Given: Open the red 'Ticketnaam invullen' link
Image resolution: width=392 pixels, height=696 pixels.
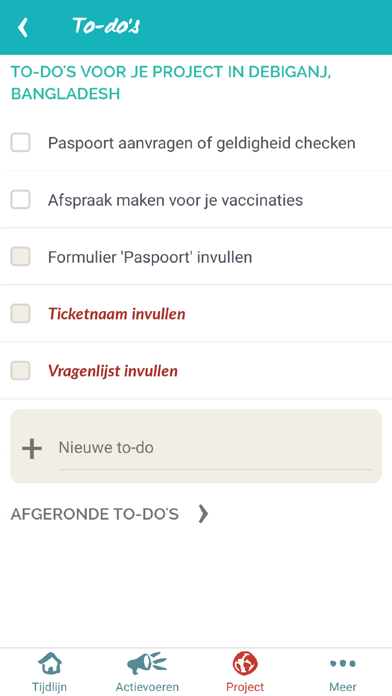Looking at the screenshot, I should 117,314.
